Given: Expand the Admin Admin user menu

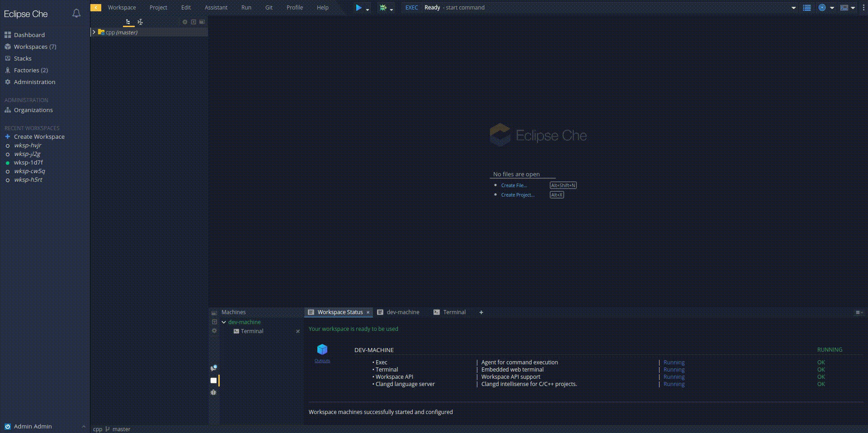Looking at the screenshot, I should point(84,426).
